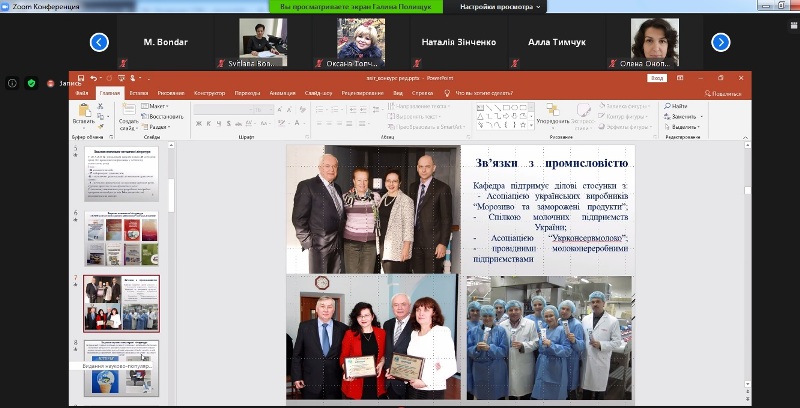Save the presentation using the quick-access disk icon
The width and height of the screenshot is (800, 408).
(81, 78)
